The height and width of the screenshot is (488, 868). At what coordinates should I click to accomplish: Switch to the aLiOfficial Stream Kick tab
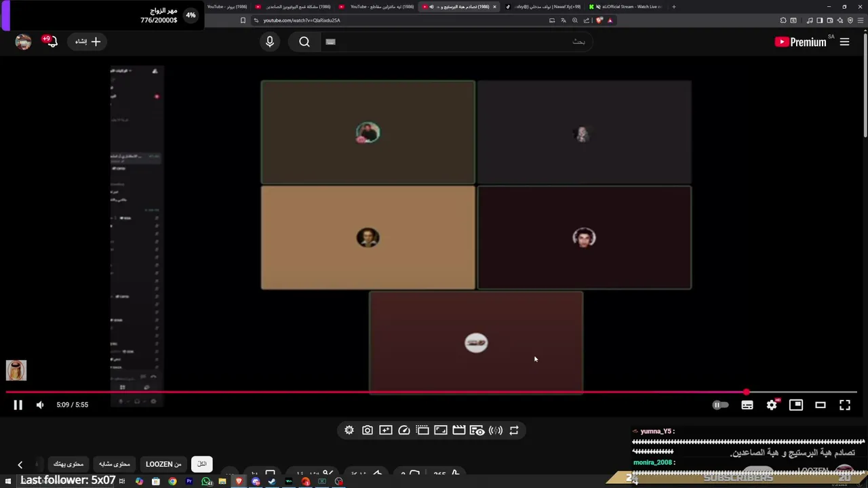[627, 7]
